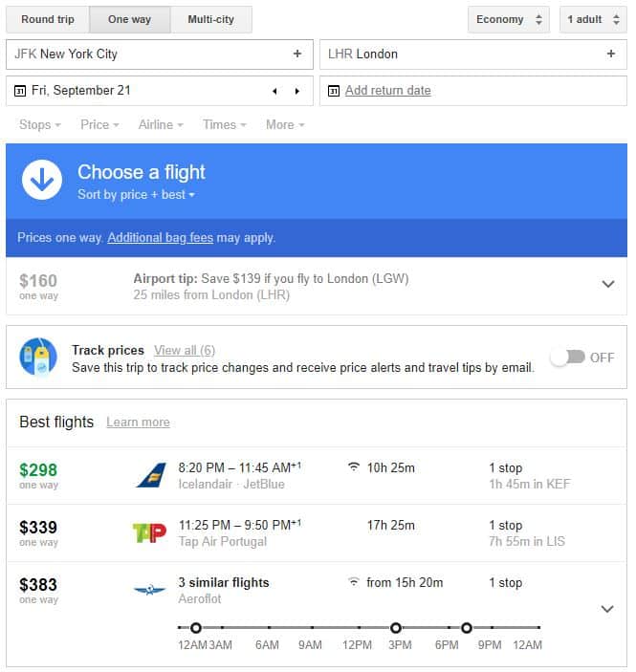
Task: Expand the Airport tip London LGW row
Action: pyautogui.click(x=609, y=285)
